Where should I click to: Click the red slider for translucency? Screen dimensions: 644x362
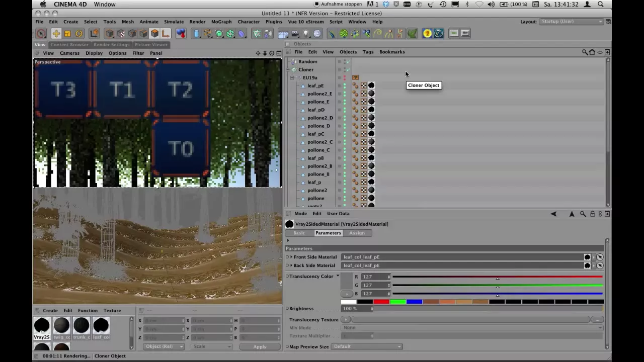[497, 277]
